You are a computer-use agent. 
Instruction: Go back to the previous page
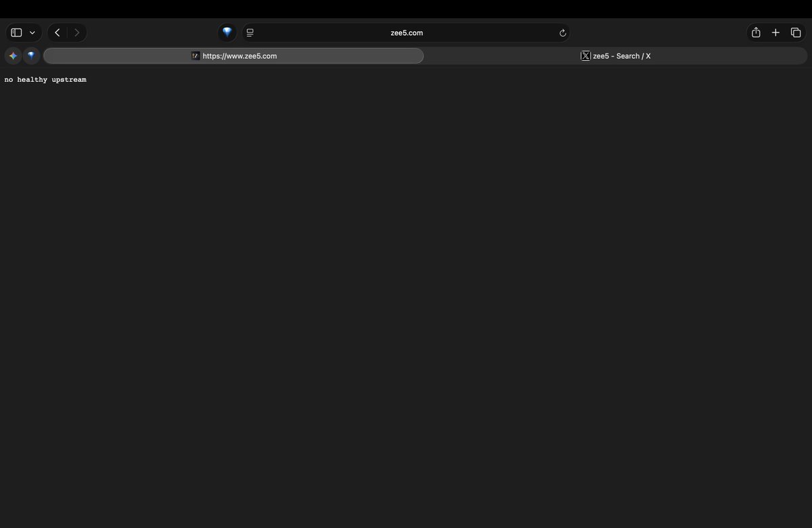click(x=58, y=32)
